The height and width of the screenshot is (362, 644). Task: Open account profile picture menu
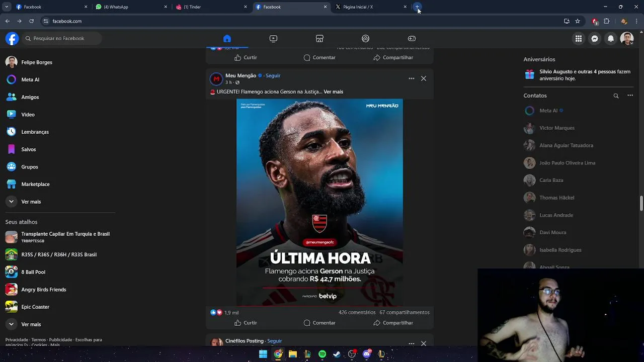[x=627, y=39]
